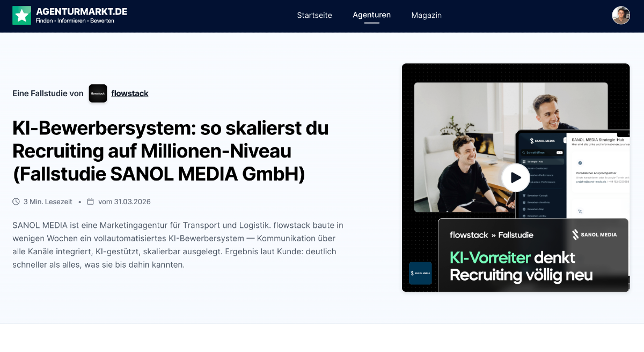644x352 pixels.
Task: Click 'Eine Fallstudie von' label
Action: pyautogui.click(x=48, y=94)
